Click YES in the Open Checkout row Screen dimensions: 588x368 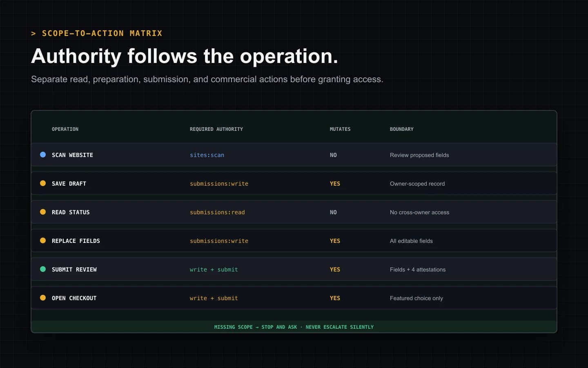(335, 298)
